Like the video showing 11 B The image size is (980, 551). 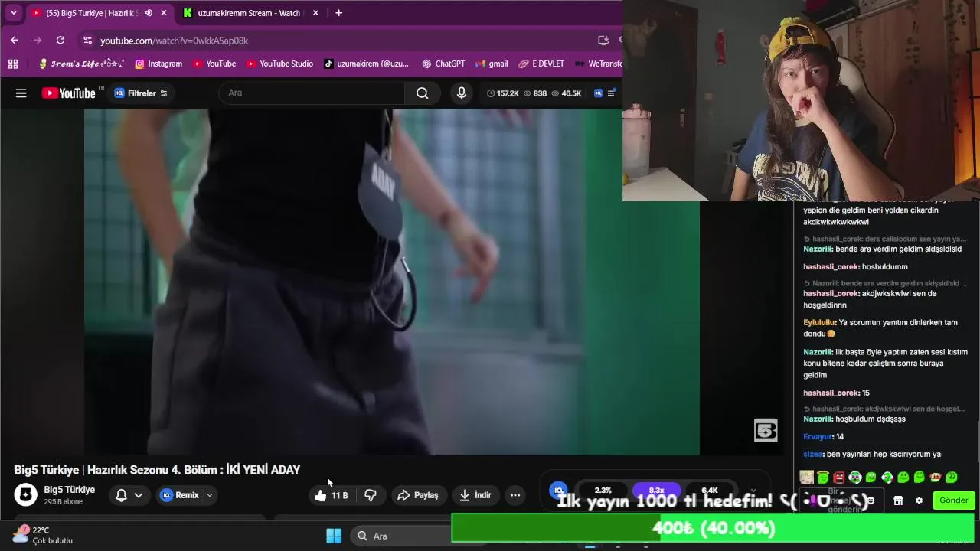click(x=331, y=495)
